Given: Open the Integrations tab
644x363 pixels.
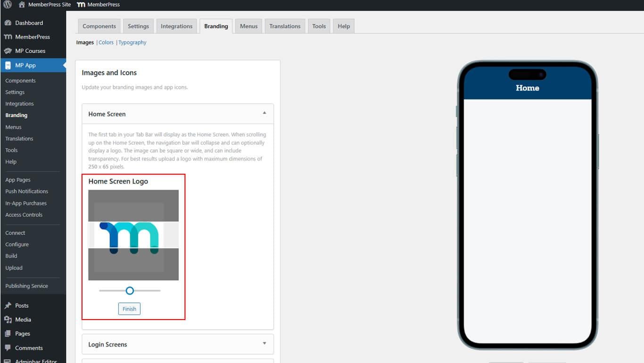Looking at the screenshot, I should [176, 26].
